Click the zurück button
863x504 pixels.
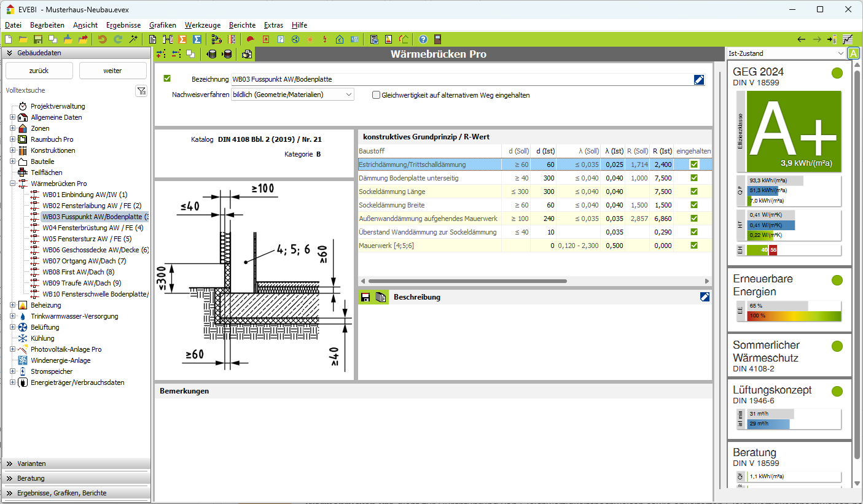pyautogui.click(x=39, y=71)
